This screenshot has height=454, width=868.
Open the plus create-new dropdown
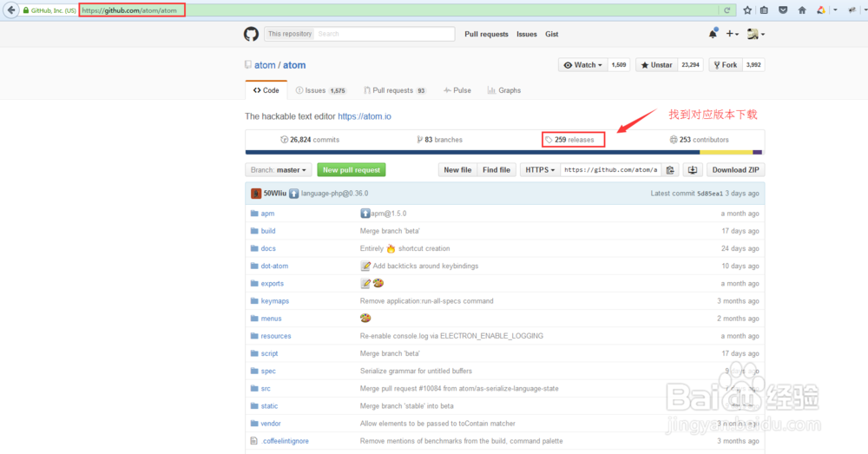point(732,34)
